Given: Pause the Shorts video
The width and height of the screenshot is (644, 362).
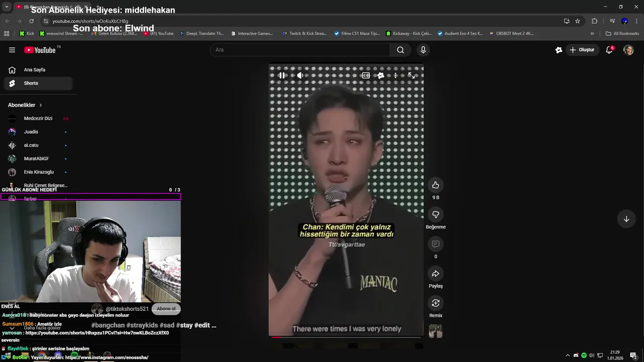Looking at the screenshot, I should (x=282, y=75).
